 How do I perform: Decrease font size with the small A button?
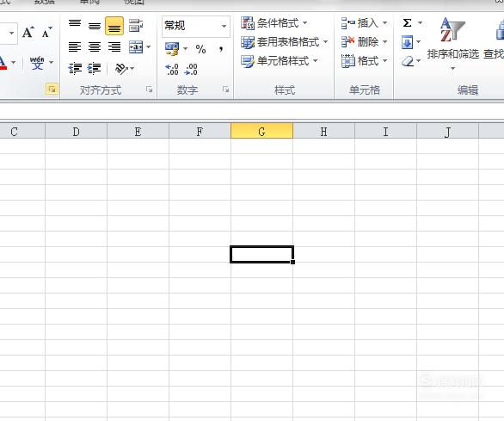point(46,32)
